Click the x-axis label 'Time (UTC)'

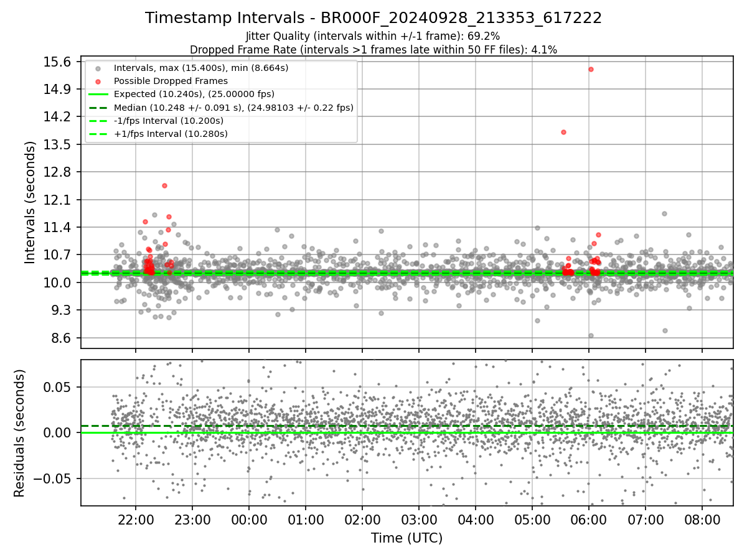(406, 538)
